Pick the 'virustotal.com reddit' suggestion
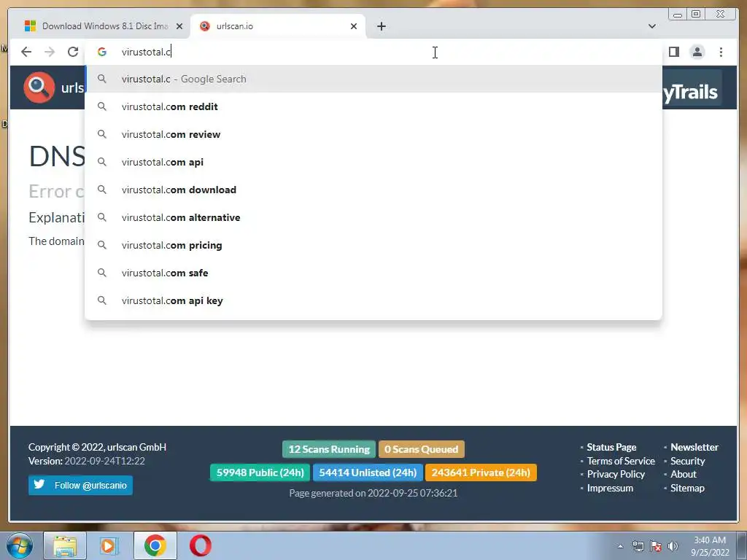747x560 pixels. (373, 106)
